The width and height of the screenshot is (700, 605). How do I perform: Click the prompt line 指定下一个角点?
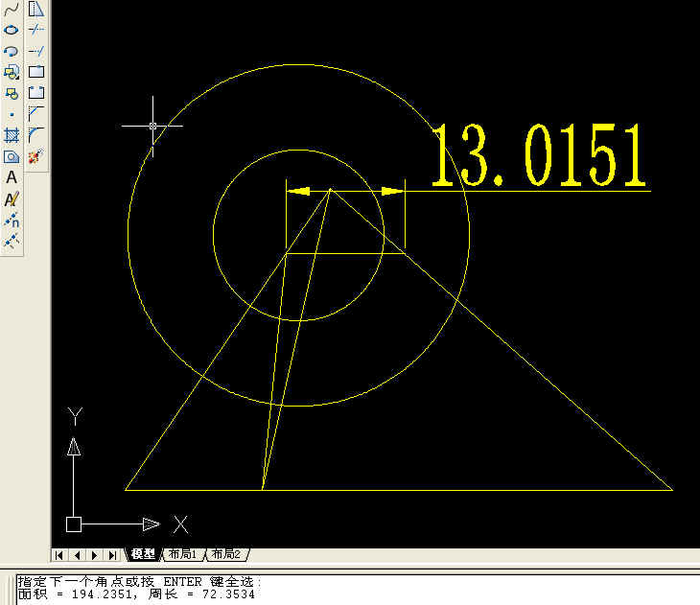pyautogui.click(x=139, y=582)
